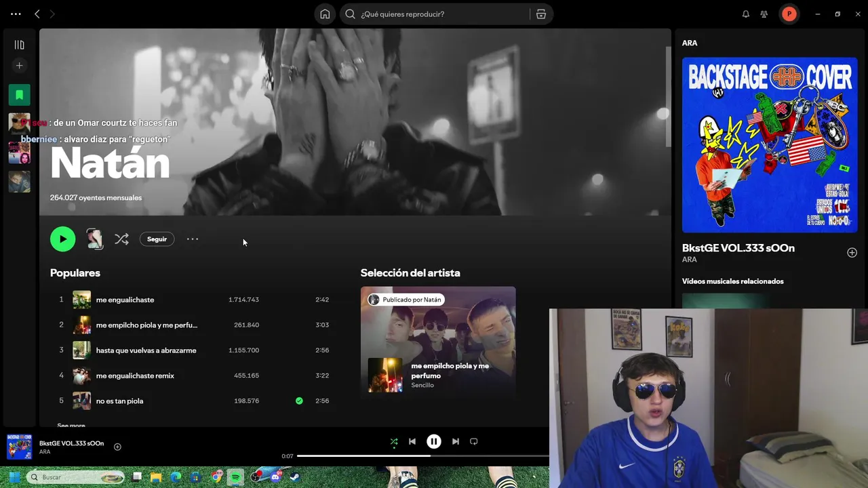Open the three-dot app menu
The width and height of the screenshot is (868, 488).
tap(16, 14)
